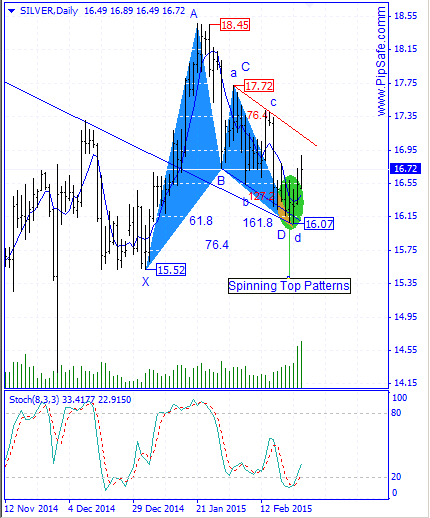Select point label A at the peak

coord(194,14)
